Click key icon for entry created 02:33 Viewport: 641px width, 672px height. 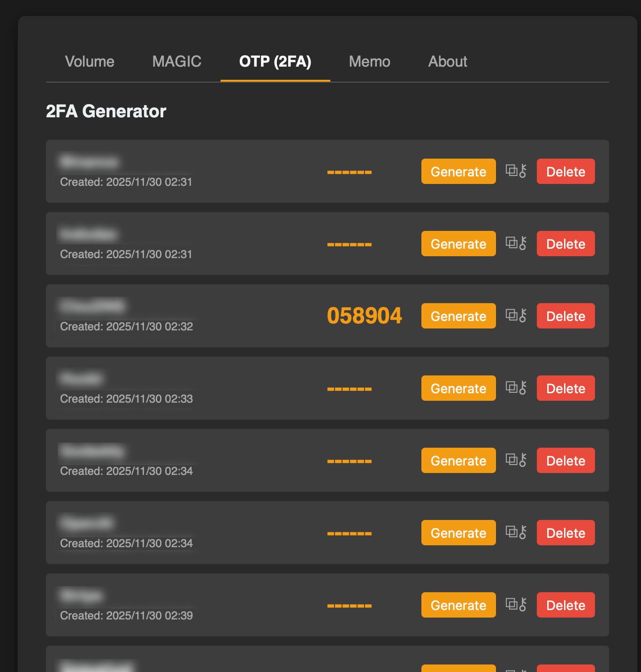coord(523,388)
